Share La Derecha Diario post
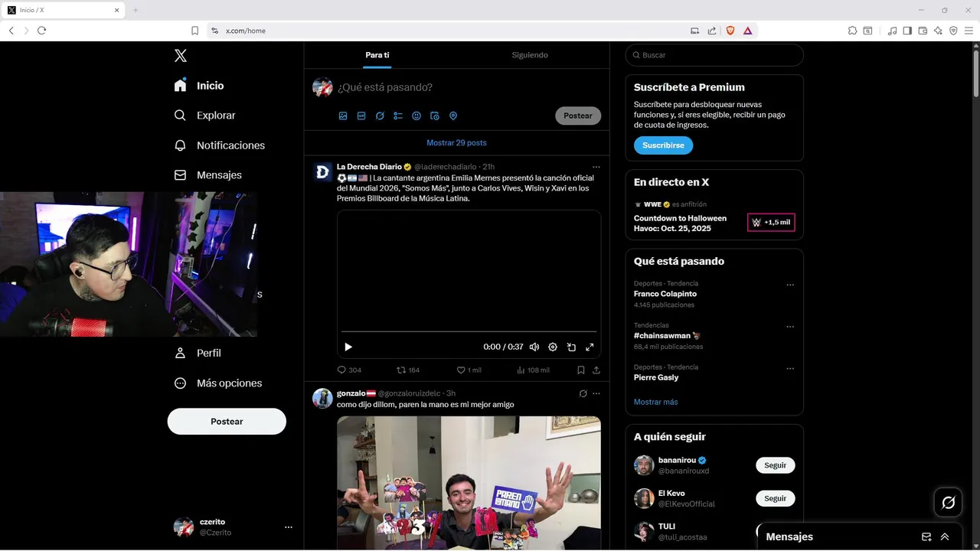The width and height of the screenshot is (980, 551). (596, 370)
